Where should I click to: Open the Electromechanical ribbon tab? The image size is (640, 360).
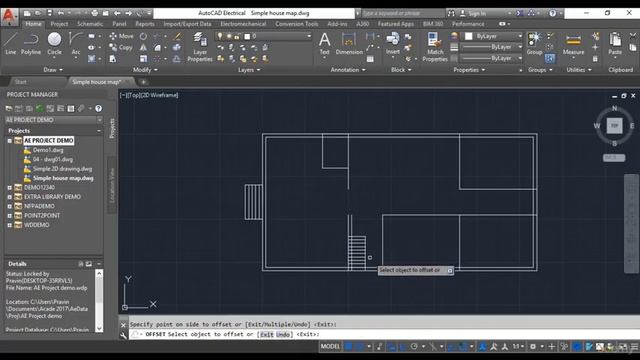[243, 24]
